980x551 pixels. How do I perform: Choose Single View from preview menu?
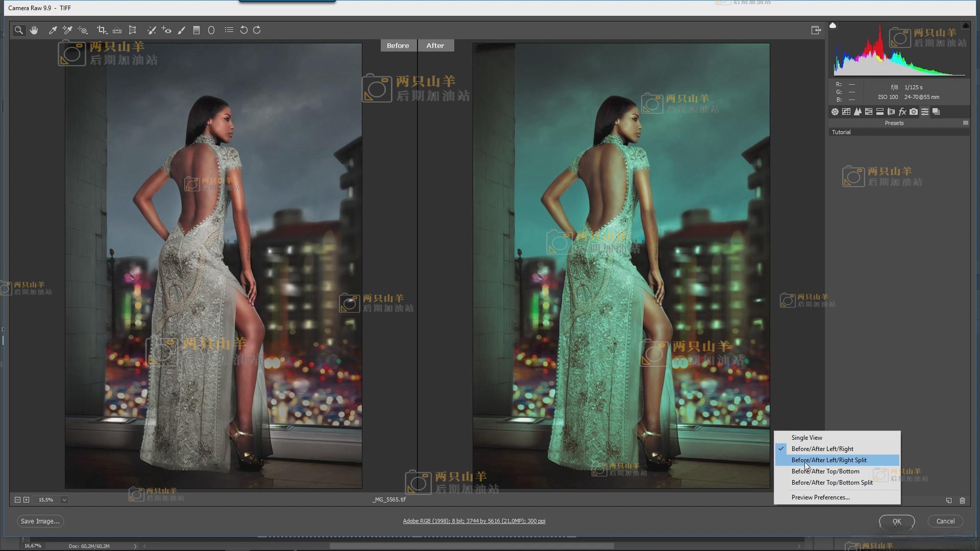(x=806, y=438)
